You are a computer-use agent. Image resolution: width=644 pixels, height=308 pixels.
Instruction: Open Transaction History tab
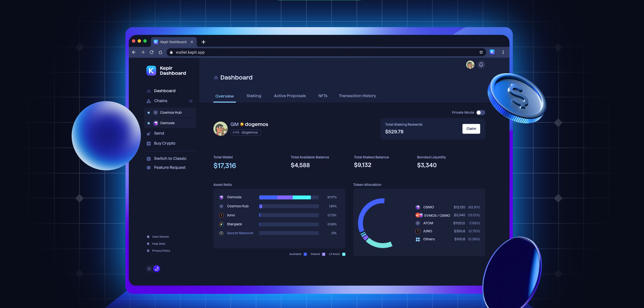357,96
